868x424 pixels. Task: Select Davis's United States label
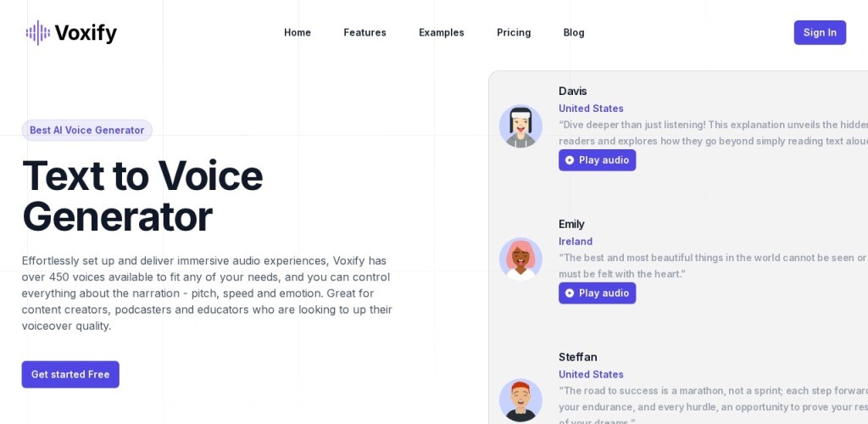pos(591,109)
